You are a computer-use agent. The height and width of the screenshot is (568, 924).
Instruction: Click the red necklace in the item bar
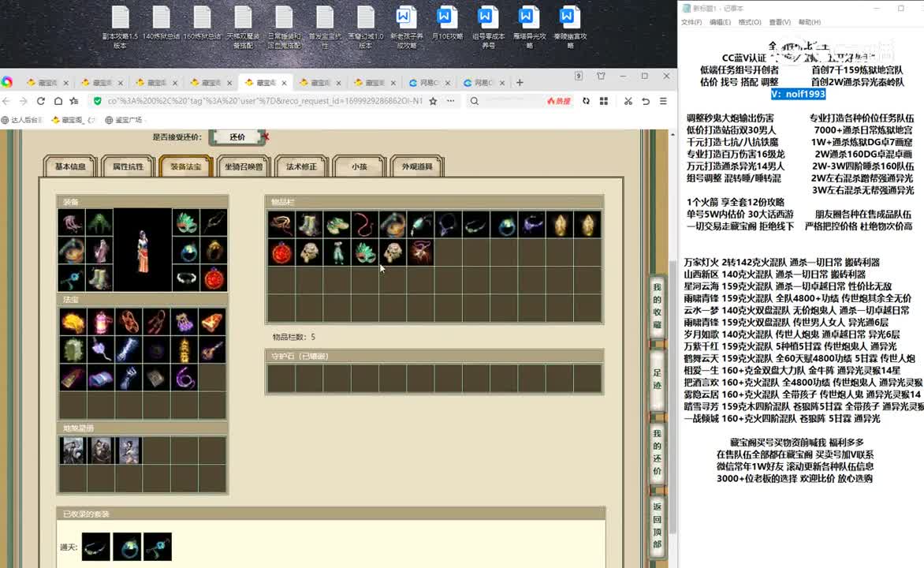(365, 225)
